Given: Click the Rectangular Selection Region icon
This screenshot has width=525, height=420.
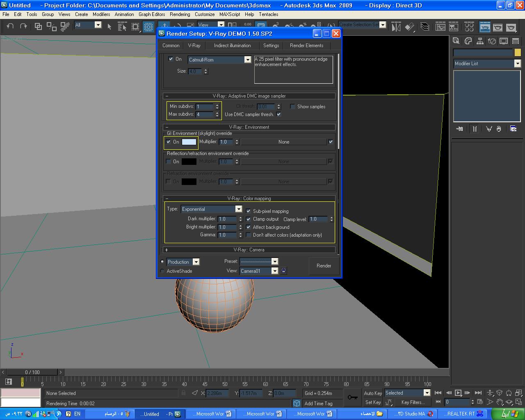Looking at the screenshot, I should click(x=135, y=27).
